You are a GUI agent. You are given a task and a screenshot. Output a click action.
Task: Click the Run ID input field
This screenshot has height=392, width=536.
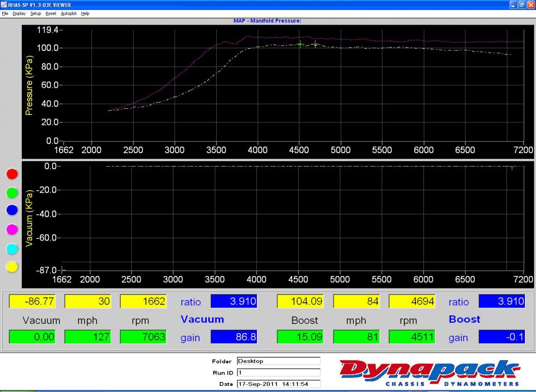[x=278, y=372]
